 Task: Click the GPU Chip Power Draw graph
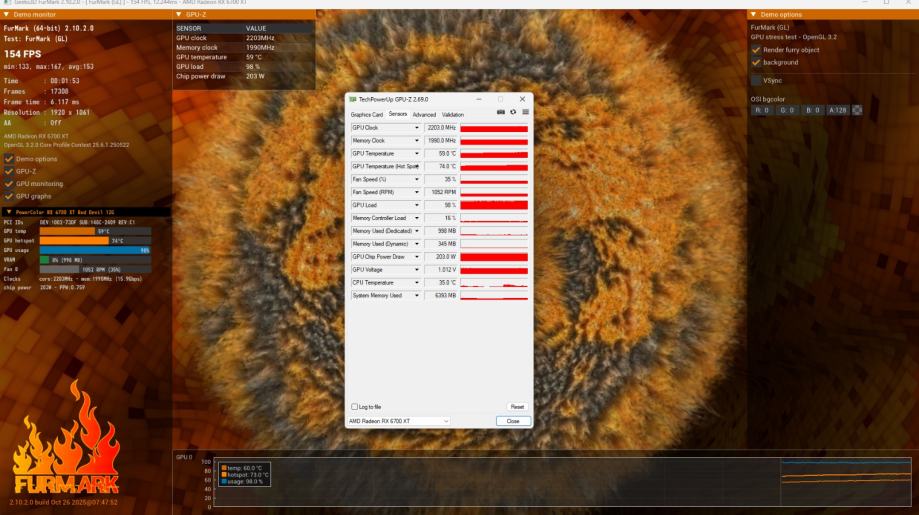[x=494, y=257]
